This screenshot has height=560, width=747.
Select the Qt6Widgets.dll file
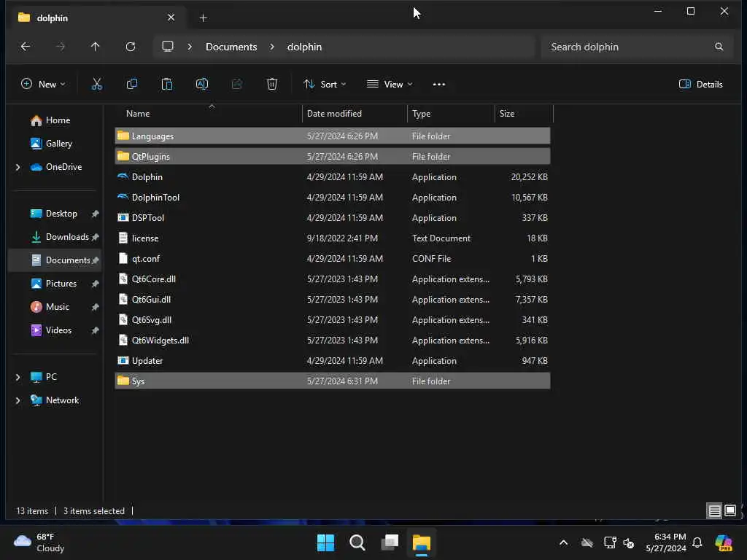(332, 341)
